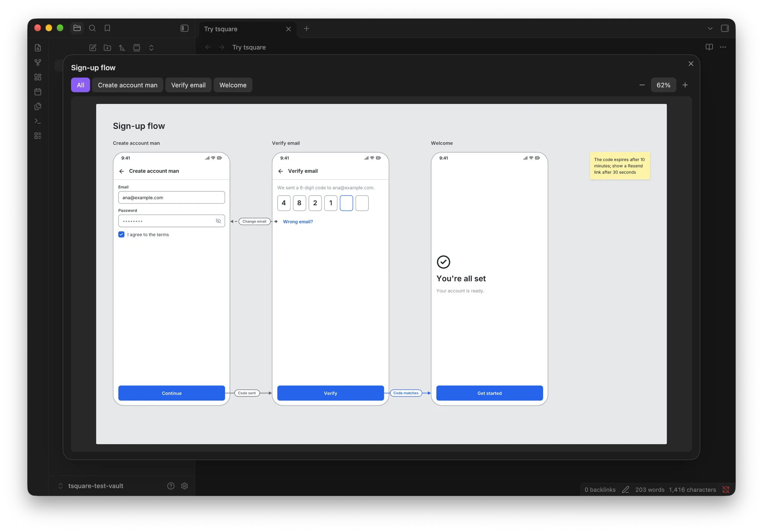The image size is (763, 532).
Task: Toggle I agree to the terms checkbox
Action: pyautogui.click(x=121, y=234)
